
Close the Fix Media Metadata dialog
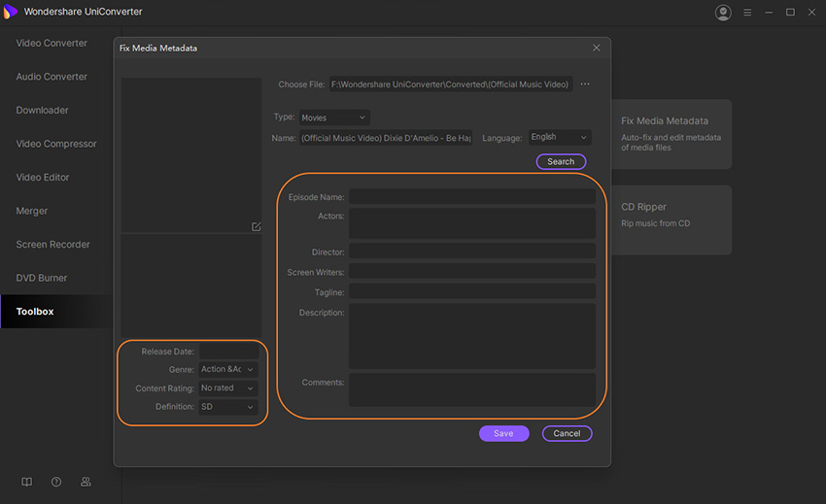[x=597, y=48]
